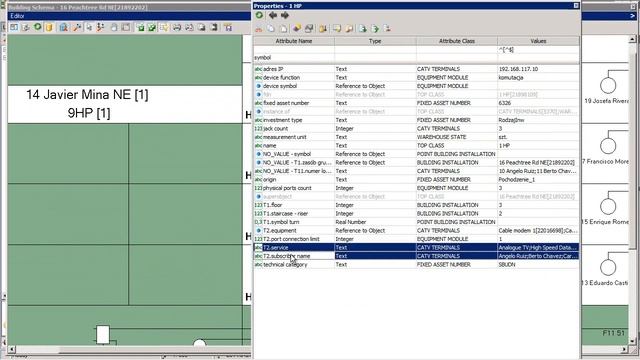The width and height of the screenshot is (640, 360).
Task: Click the printer icon in Editor toolbar
Action: click(177, 27)
